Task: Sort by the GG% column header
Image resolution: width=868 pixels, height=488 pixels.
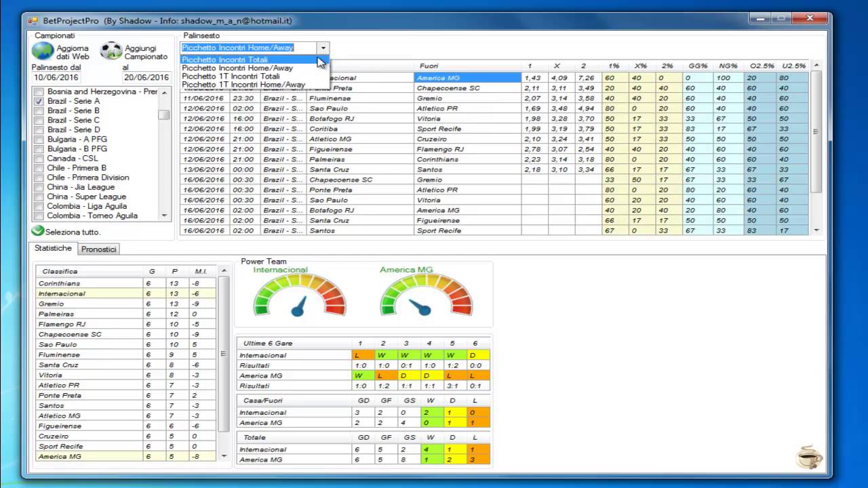Action: tap(698, 66)
